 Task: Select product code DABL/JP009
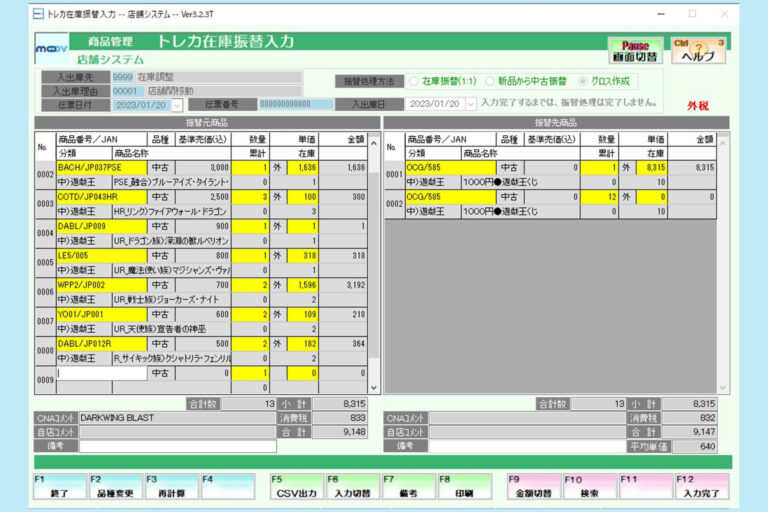click(x=101, y=226)
